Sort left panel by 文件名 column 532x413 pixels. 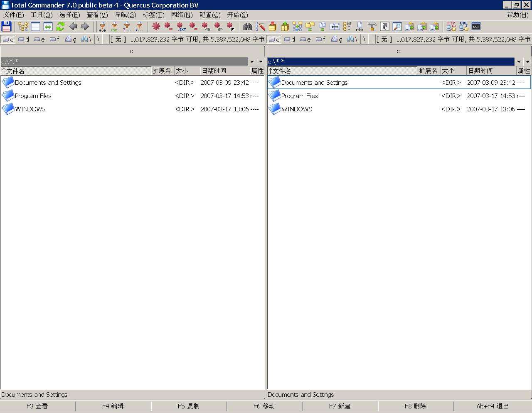pyautogui.click(x=76, y=71)
